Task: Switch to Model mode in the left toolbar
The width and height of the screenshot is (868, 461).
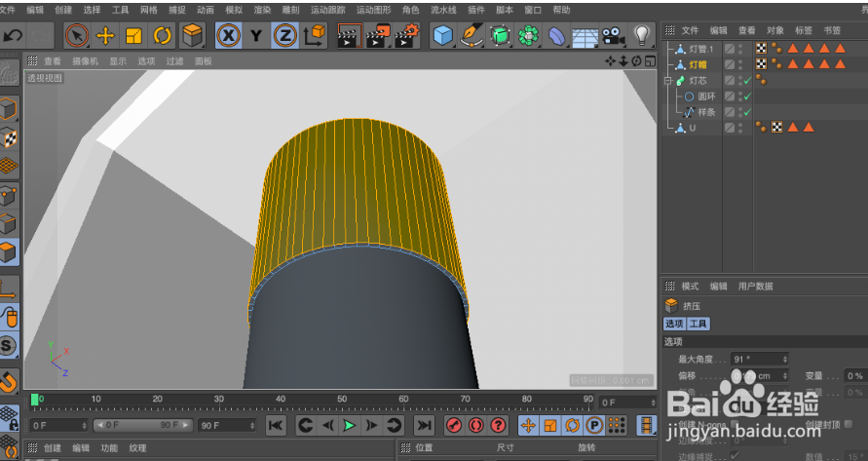Action: tap(9, 108)
